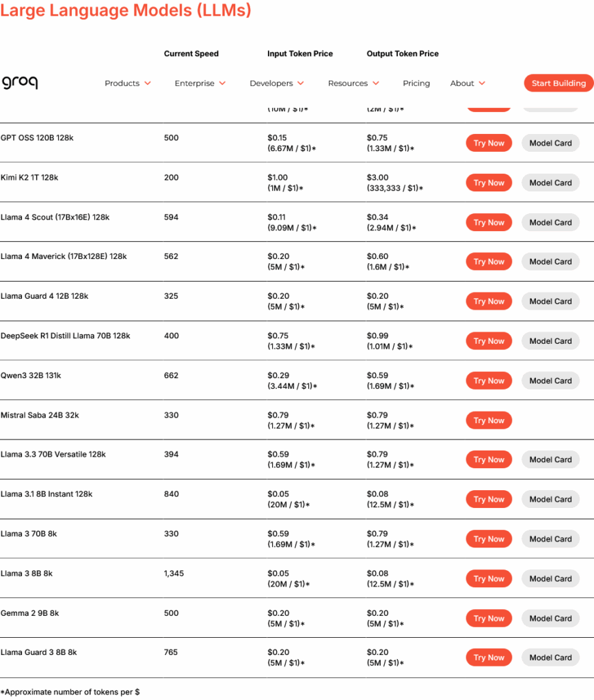Viewport: 594px width, 700px height.
Task: Open Model Card for Llama 3 8B 8k
Action: click(x=550, y=579)
